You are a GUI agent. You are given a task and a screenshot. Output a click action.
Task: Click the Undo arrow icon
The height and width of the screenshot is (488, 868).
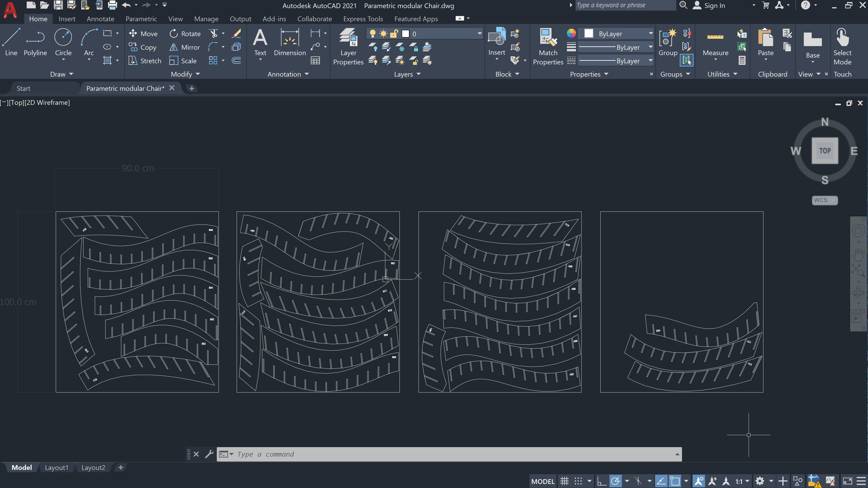[126, 5]
